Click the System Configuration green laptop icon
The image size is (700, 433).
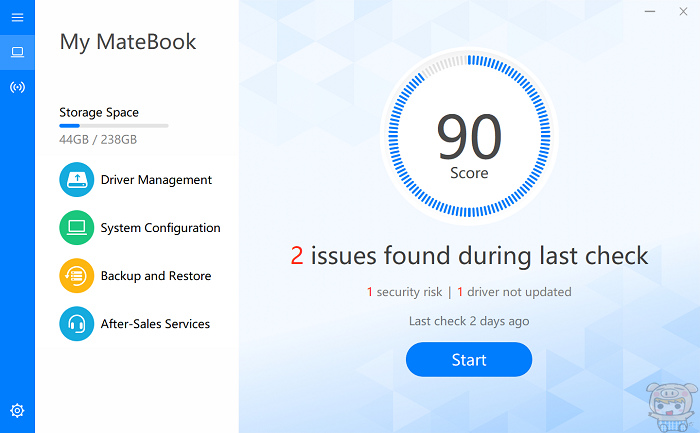tap(77, 228)
